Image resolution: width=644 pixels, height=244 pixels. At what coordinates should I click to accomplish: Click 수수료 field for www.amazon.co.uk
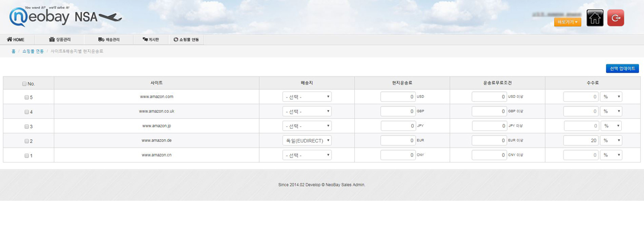pyautogui.click(x=581, y=111)
